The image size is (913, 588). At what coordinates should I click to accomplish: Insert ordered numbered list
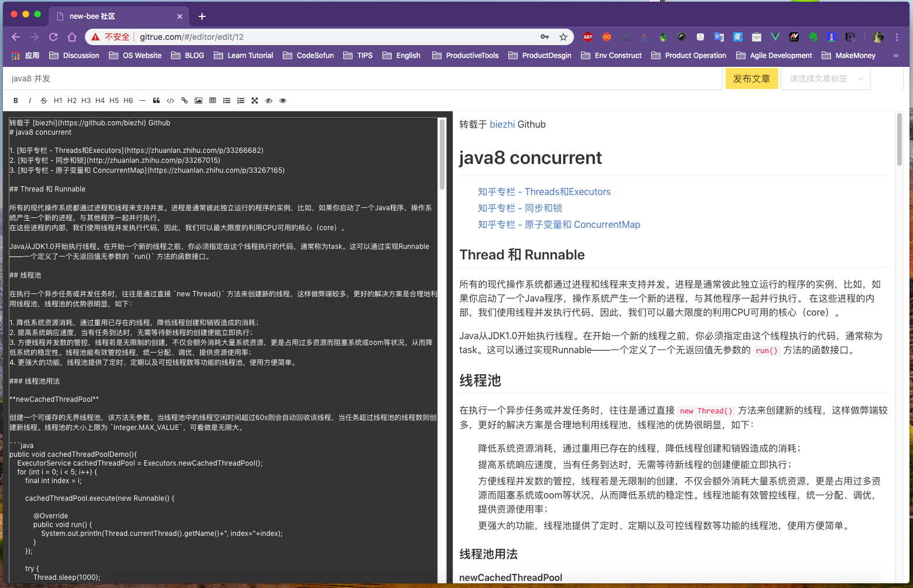tap(241, 101)
